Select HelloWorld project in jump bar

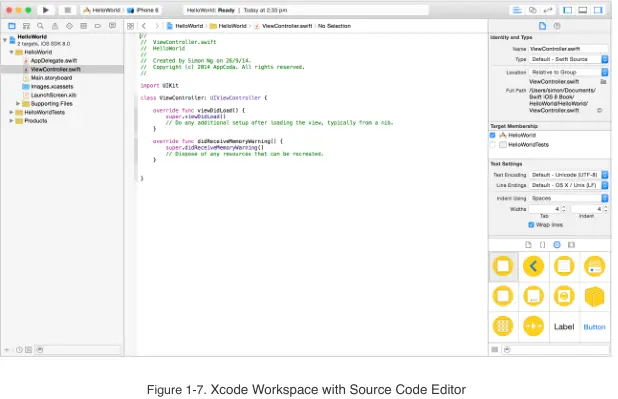coord(185,26)
